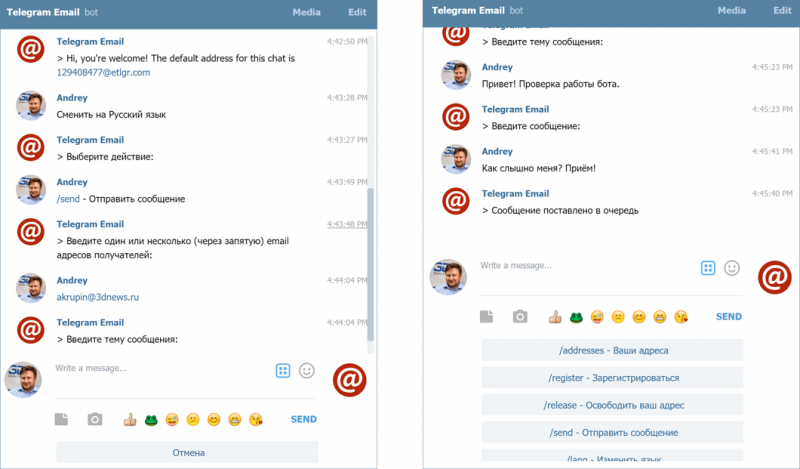Open akrupin@3dnews.ru email link
Image resolution: width=800 pixels, height=469 pixels.
(x=97, y=297)
